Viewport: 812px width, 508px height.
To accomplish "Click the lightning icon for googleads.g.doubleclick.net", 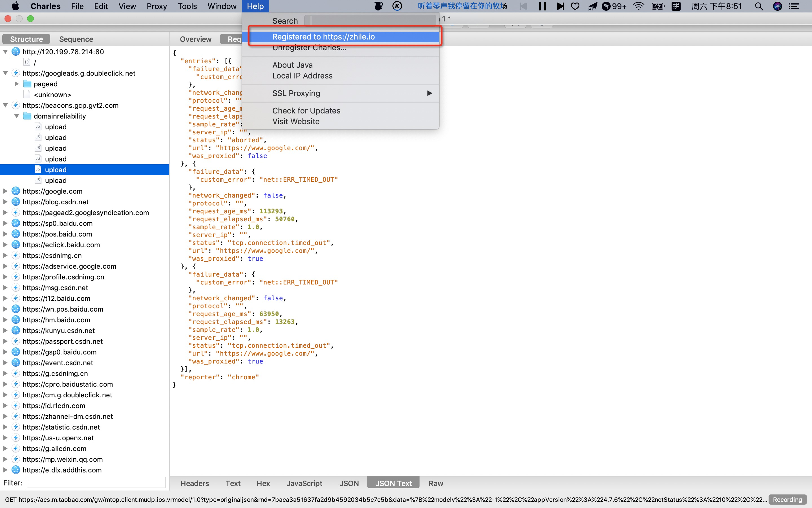I will click(16, 73).
